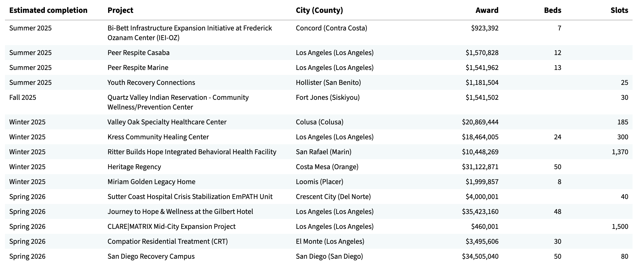
Task: Select the Peer Respite Marine project cell
Action: (x=138, y=68)
